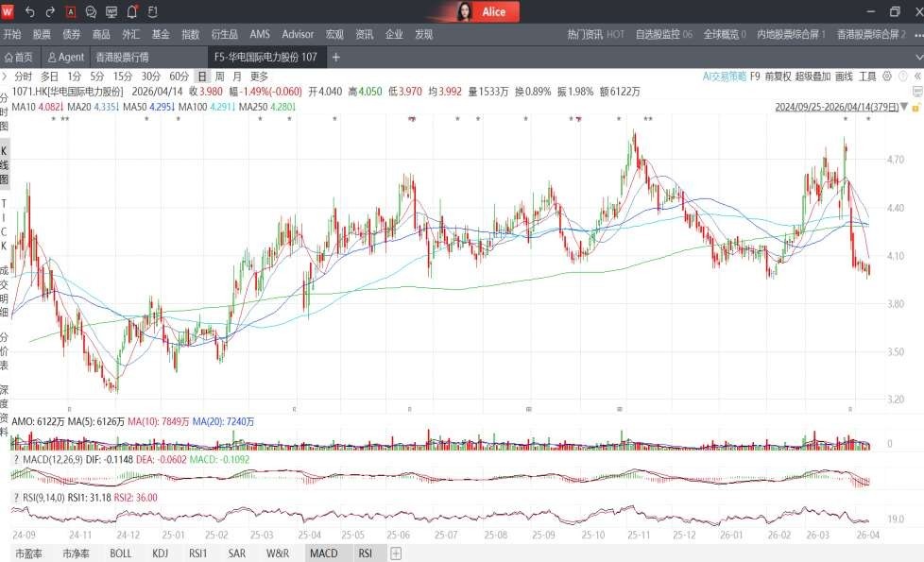Click the redo arrow icon in title bar
924x562 pixels.
[50, 12]
